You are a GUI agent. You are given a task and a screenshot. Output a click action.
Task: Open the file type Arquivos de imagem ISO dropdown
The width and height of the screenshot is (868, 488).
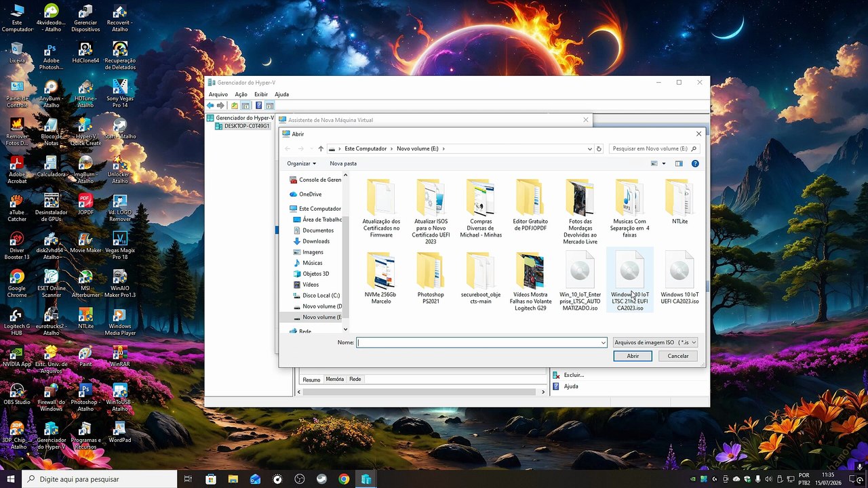[655, 342]
